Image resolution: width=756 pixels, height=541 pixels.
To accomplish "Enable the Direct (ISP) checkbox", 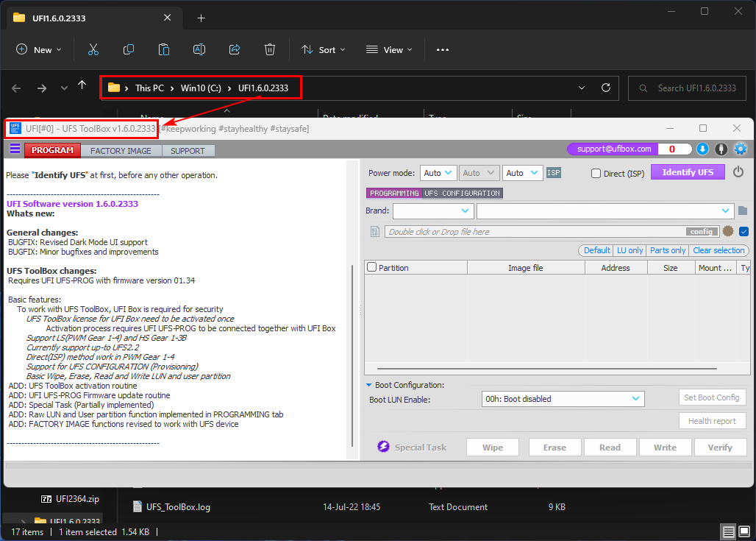I will [596, 174].
